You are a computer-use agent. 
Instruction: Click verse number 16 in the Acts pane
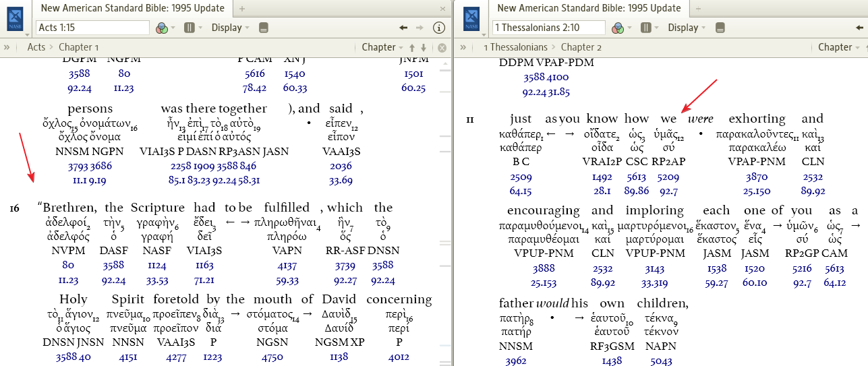click(x=14, y=208)
